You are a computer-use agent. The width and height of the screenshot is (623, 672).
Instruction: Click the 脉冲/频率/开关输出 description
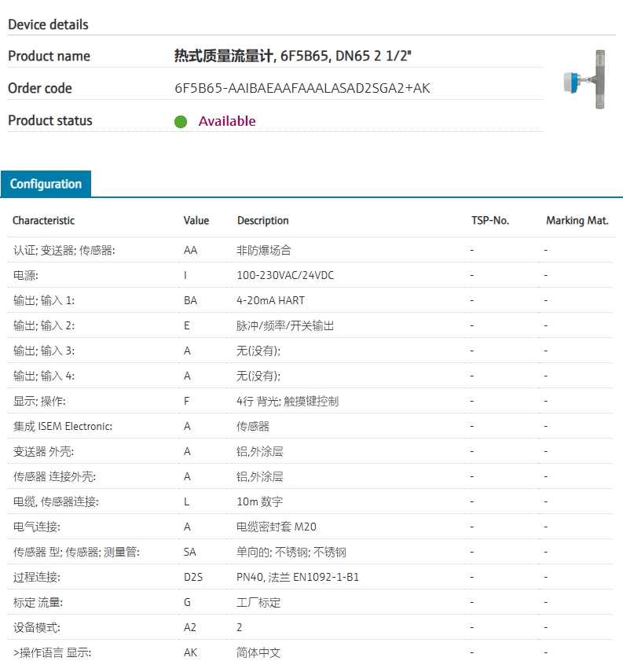coord(285,326)
